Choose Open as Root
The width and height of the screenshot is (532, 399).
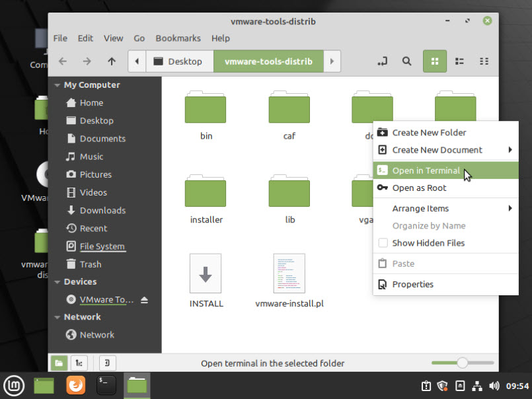pyautogui.click(x=445, y=188)
